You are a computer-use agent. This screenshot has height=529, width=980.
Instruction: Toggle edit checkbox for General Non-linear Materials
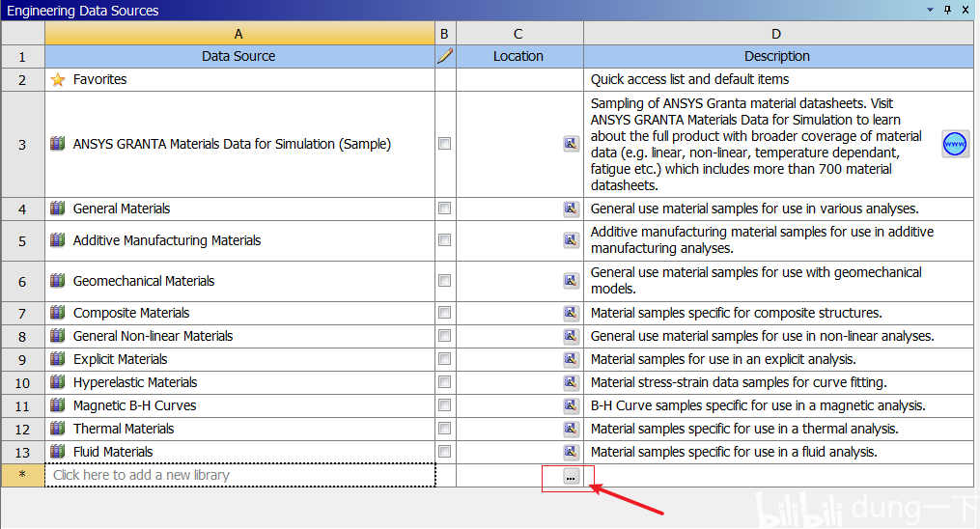[444, 335]
